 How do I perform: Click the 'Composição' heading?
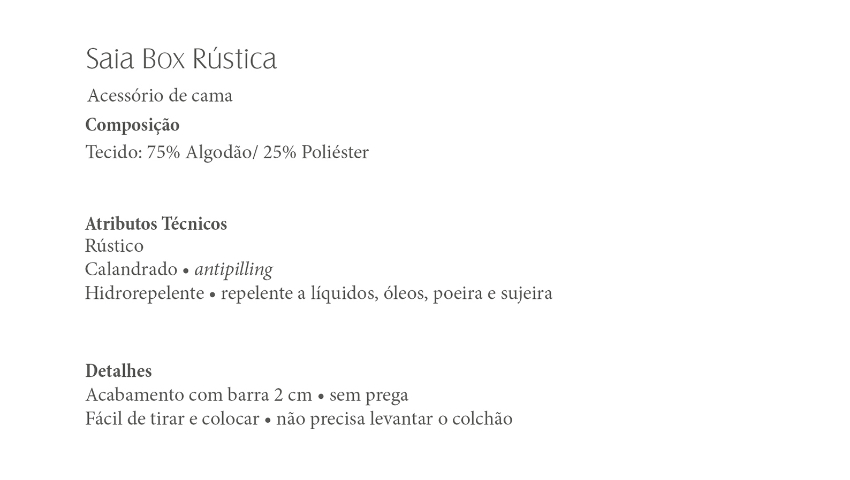tap(132, 125)
